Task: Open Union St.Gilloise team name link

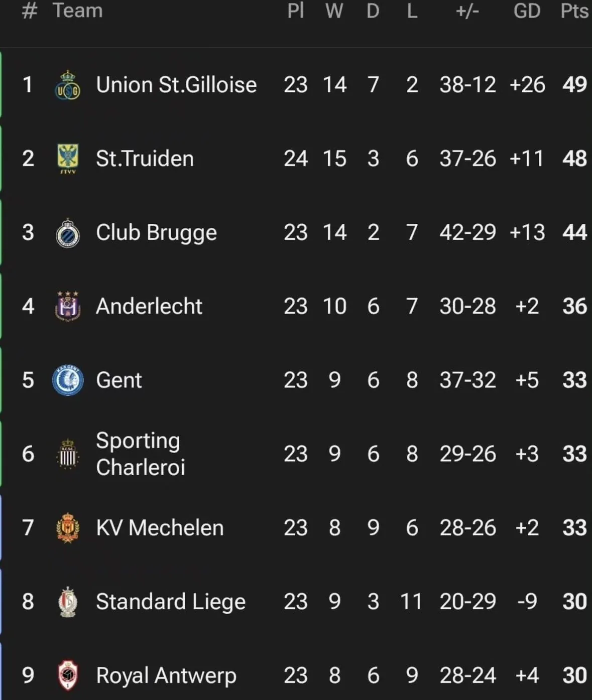Action: click(x=176, y=85)
